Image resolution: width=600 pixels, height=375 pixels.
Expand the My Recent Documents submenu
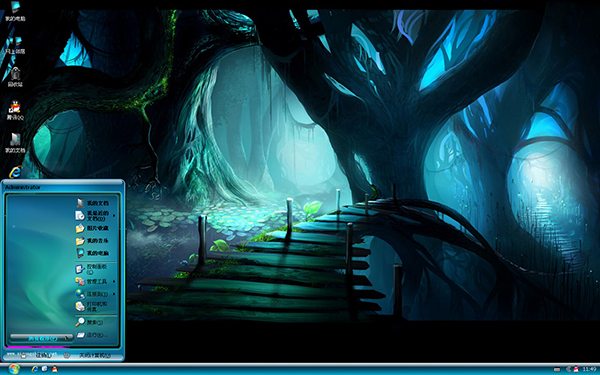(96, 216)
